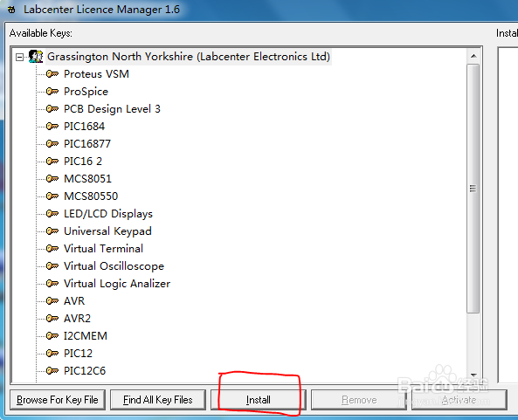Select the Proteus VSM key

[x=96, y=74]
